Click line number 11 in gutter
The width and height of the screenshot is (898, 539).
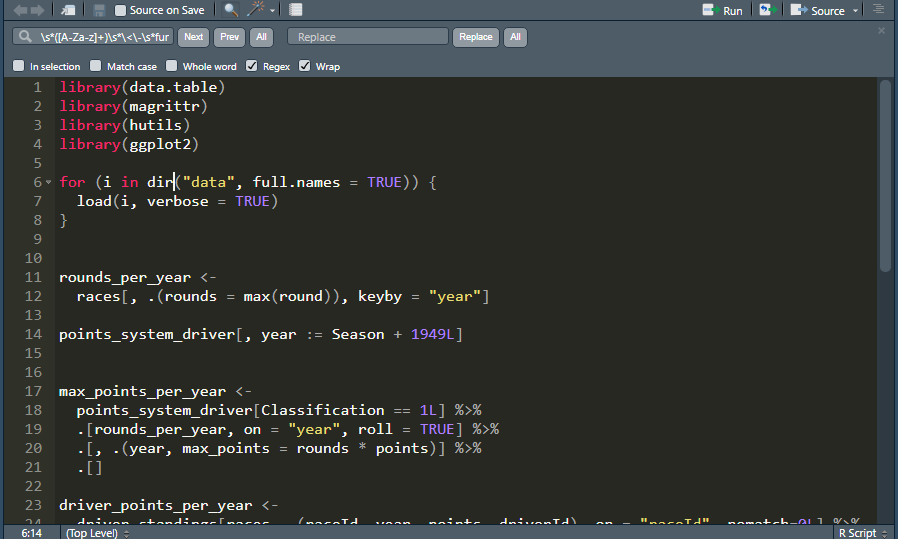click(x=33, y=277)
